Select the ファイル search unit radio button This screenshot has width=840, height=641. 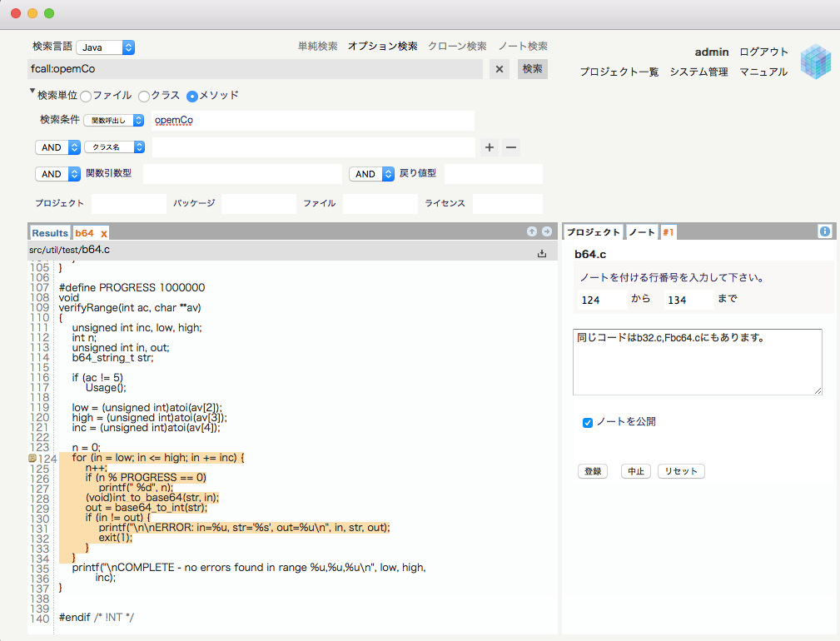(x=86, y=96)
